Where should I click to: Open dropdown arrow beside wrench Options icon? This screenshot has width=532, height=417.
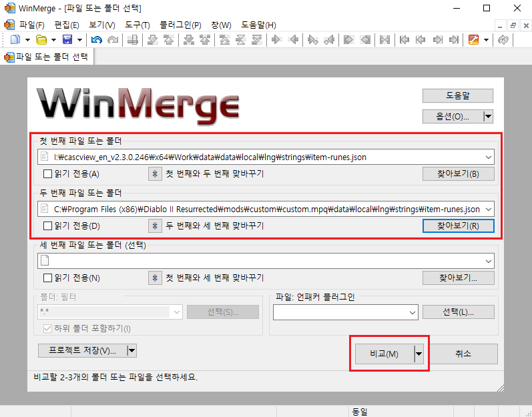point(486,40)
